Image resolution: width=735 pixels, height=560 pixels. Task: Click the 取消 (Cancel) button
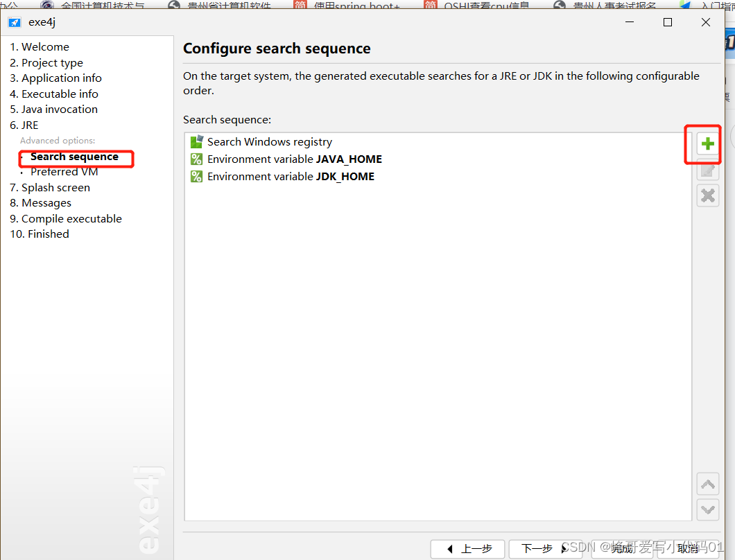click(x=688, y=549)
